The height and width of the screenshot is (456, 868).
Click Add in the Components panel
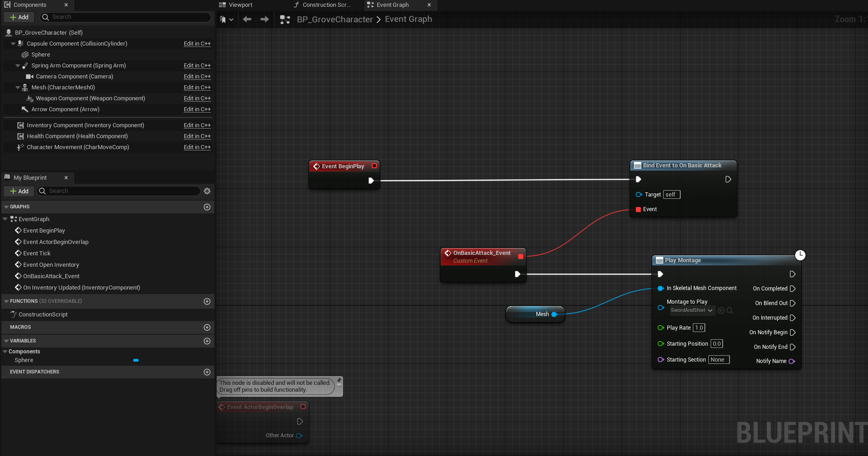19,17
